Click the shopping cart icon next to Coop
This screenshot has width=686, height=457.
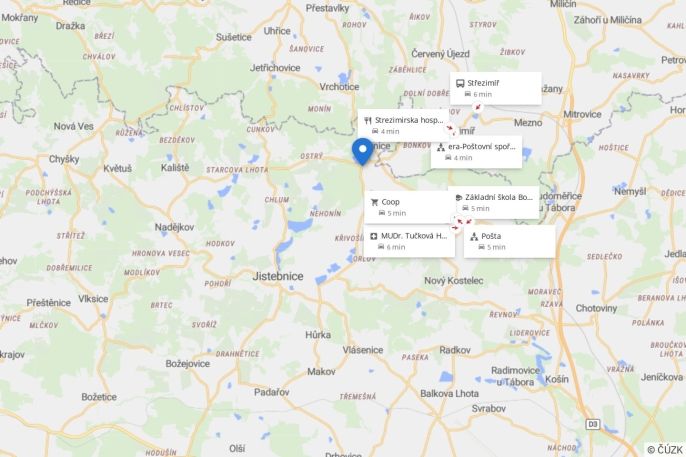374,202
